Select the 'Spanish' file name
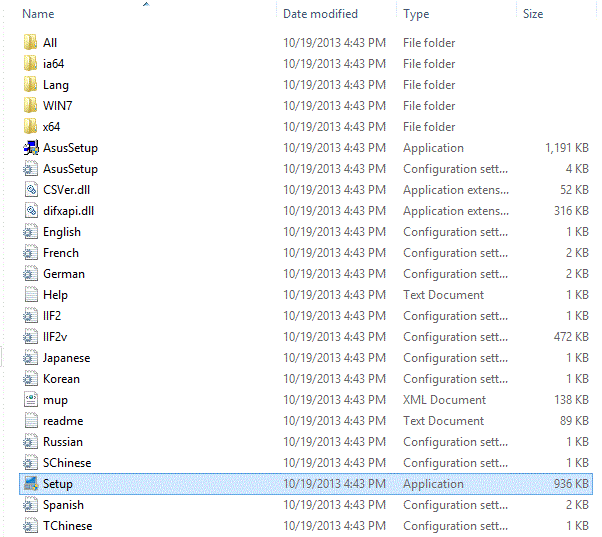Image resolution: width=602 pixels, height=537 pixels. 63,505
